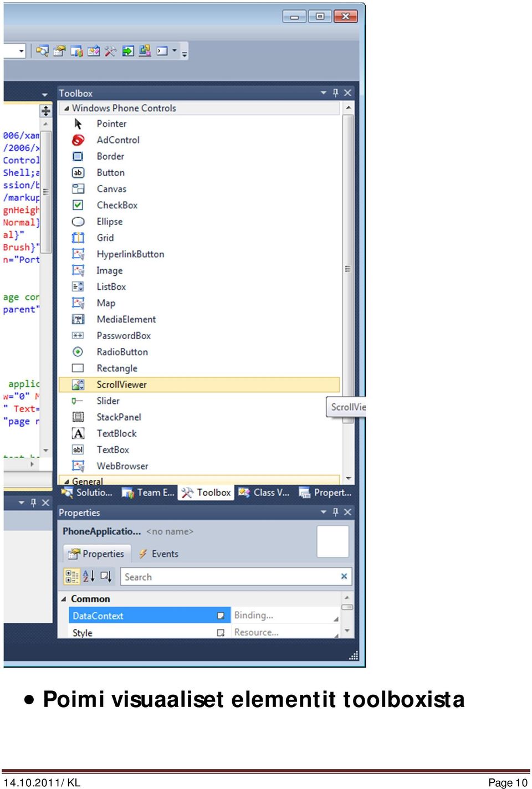Pin the Toolbox panel
Screen dimensions: 532x789
335,93
